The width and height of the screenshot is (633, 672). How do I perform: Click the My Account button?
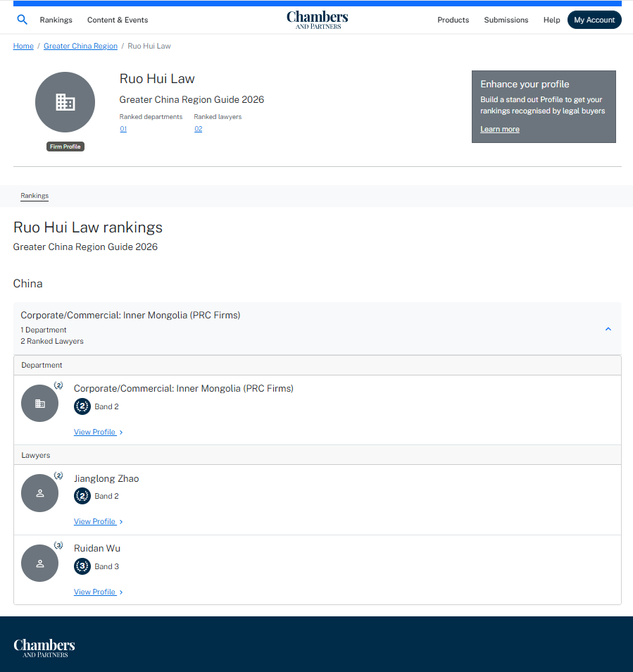click(x=594, y=20)
